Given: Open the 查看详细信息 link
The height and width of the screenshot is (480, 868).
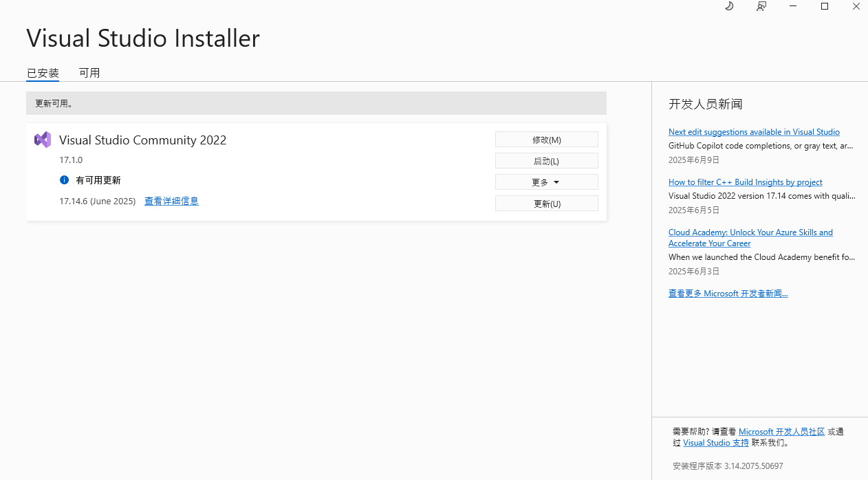Looking at the screenshot, I should coord(171,201).
